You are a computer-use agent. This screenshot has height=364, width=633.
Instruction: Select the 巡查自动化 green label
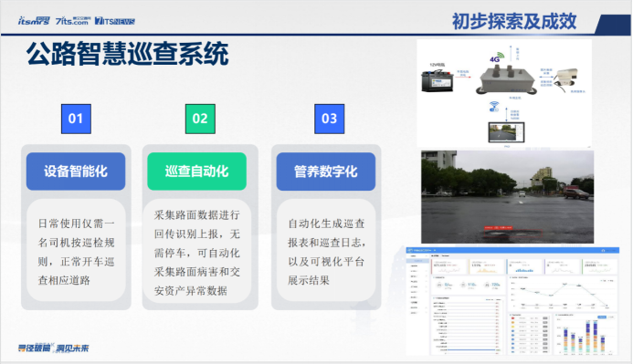pos(196,172)
